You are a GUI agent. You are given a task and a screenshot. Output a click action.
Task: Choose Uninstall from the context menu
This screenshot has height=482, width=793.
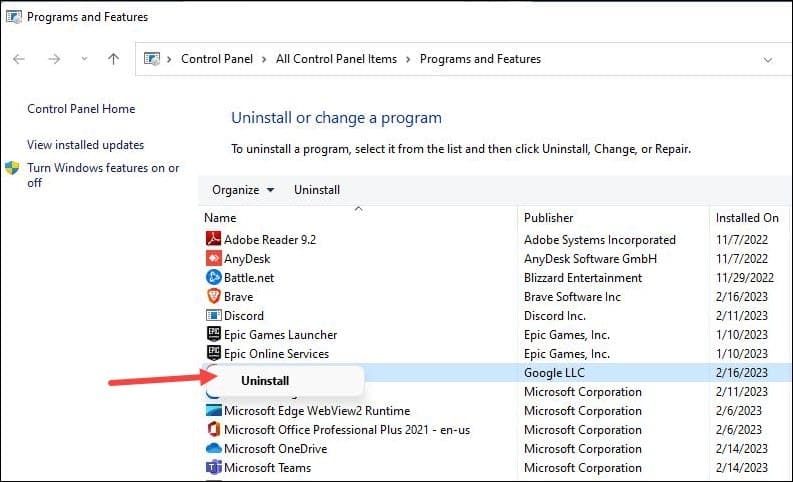265,381
